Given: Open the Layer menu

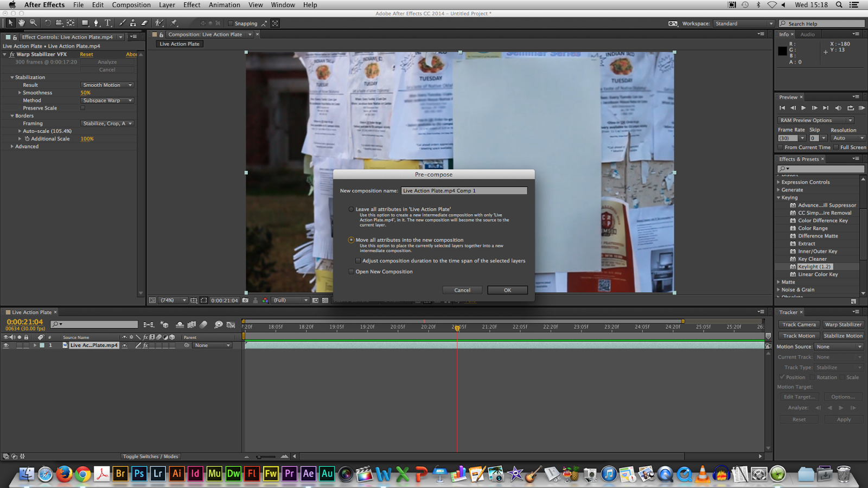Looking at the screenshot, I should click(167, 5).
